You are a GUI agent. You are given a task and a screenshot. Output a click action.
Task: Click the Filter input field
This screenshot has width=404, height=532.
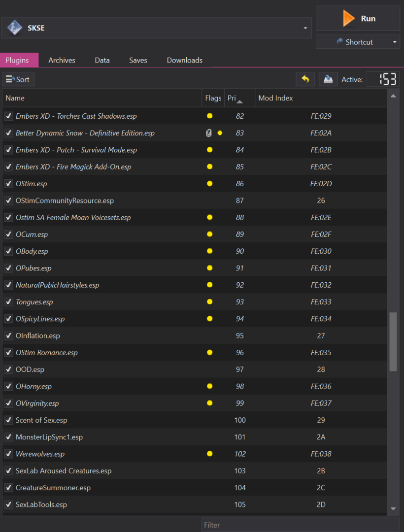[x=300, y=525]
